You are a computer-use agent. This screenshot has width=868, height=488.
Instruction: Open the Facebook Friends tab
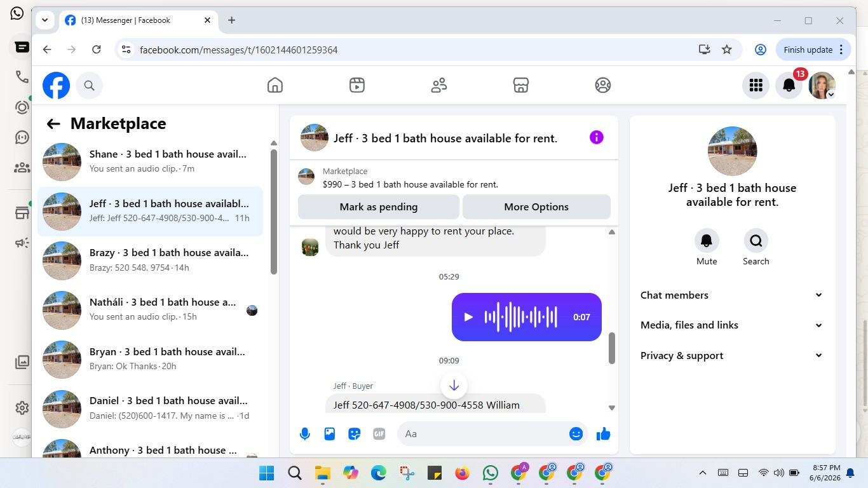[x=439, y=85]
